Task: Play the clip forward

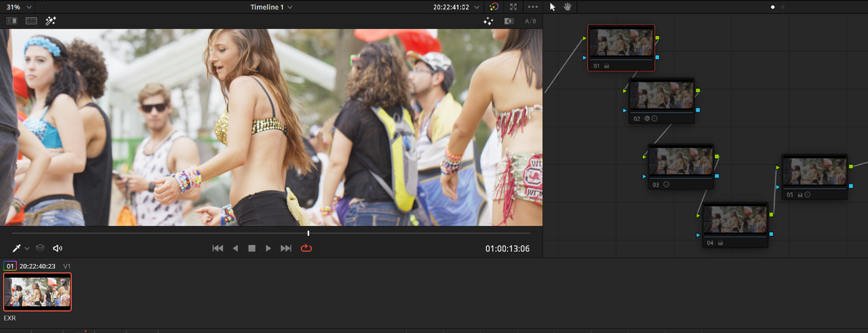Action: [269, 248]
